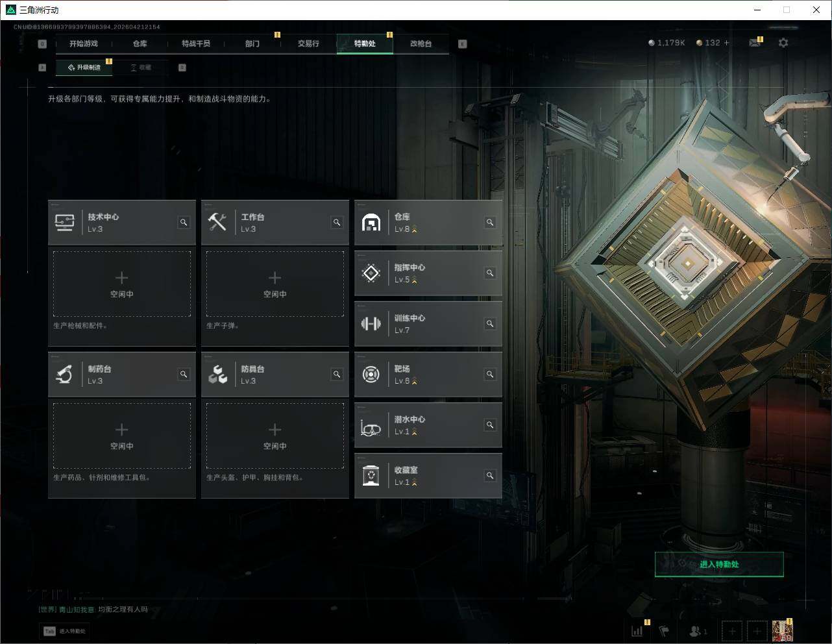The width and height of the screenshot is (832, 644).
Task: Click the 指挥中心 Lv.5 upgrade arrow
Action: coord(414,280)
